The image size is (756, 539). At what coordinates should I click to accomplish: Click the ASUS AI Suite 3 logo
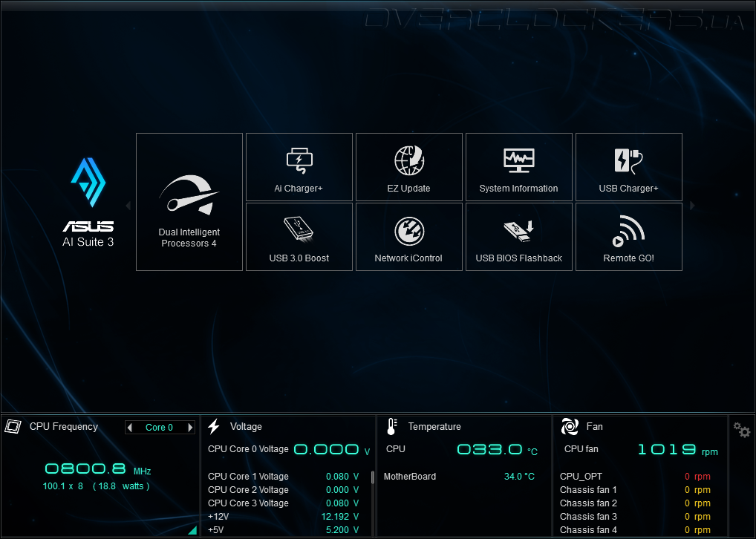(x=88, y=203)
